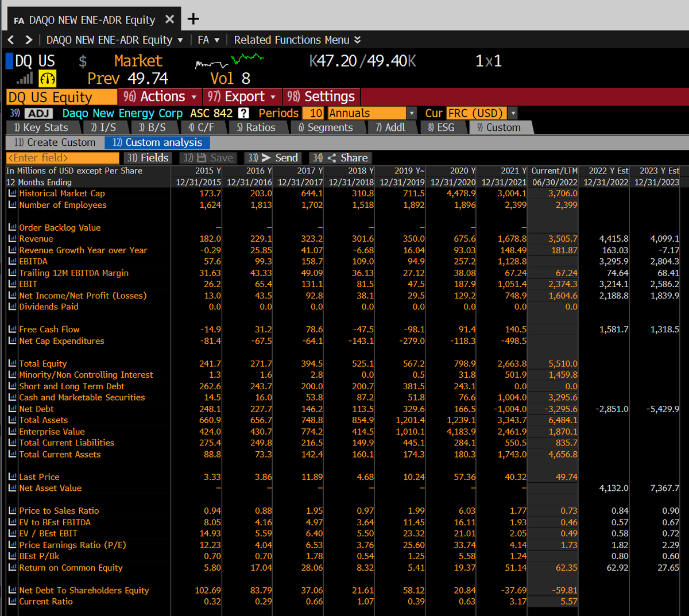Go forward with the right arrow

(x=29, y=40)
